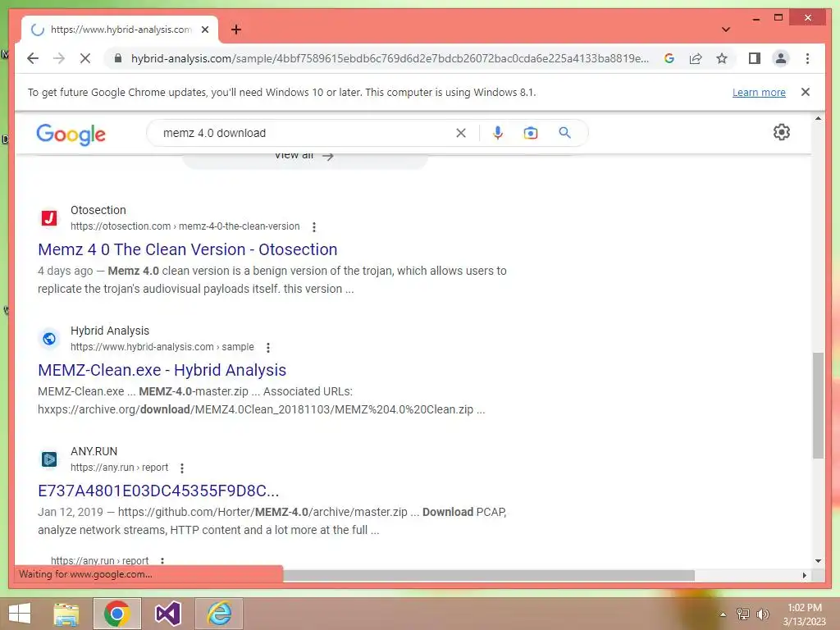
Task: Clear the search query text
Action: click(x=461, y=133)
